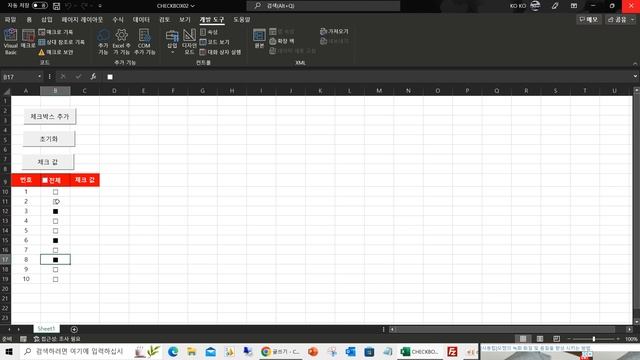
Task: Check the checkbox for row number 4
Action: tap(56, 221)
